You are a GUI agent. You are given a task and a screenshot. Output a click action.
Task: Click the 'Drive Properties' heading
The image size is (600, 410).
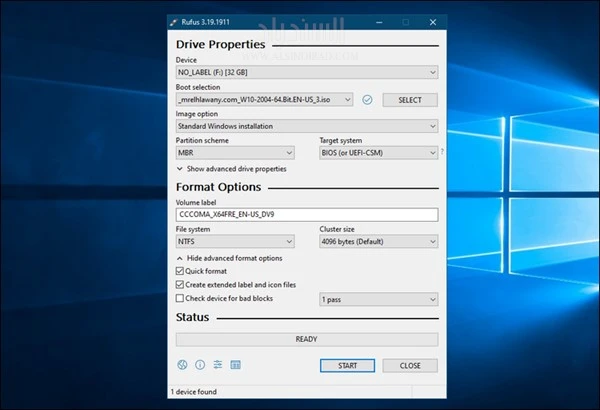[220, 44]
